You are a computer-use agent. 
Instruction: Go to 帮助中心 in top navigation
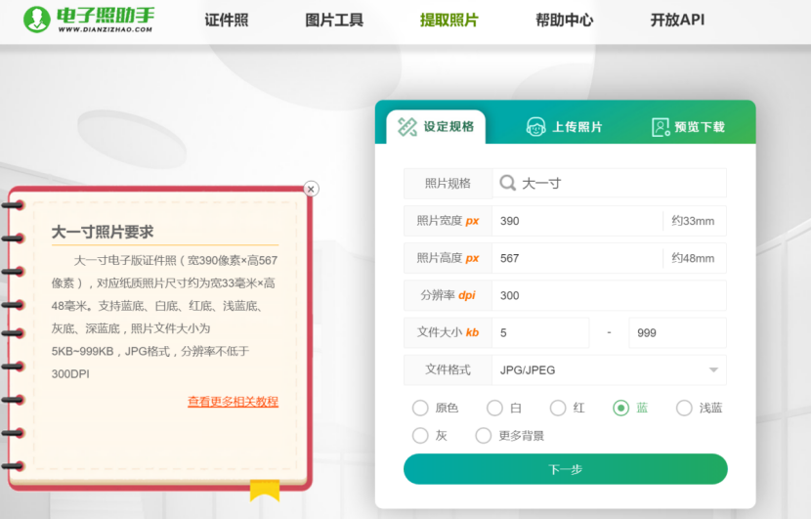pos(564,20)
